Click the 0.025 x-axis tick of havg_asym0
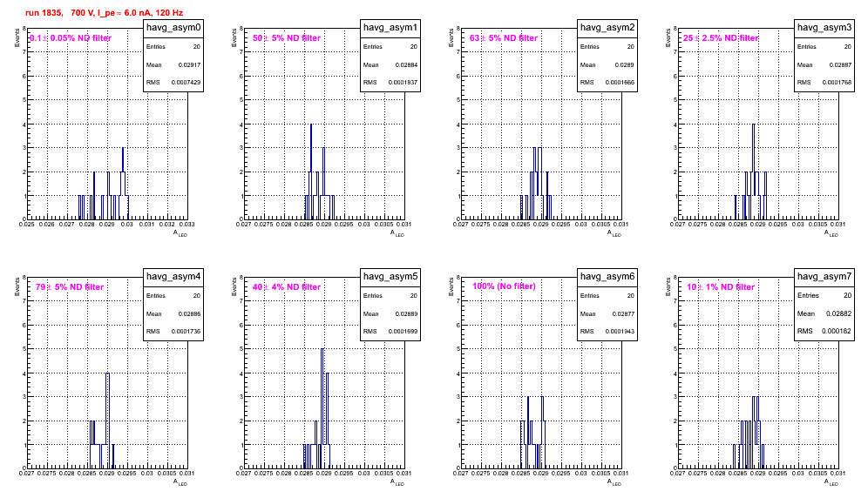 tap(26, 225)
